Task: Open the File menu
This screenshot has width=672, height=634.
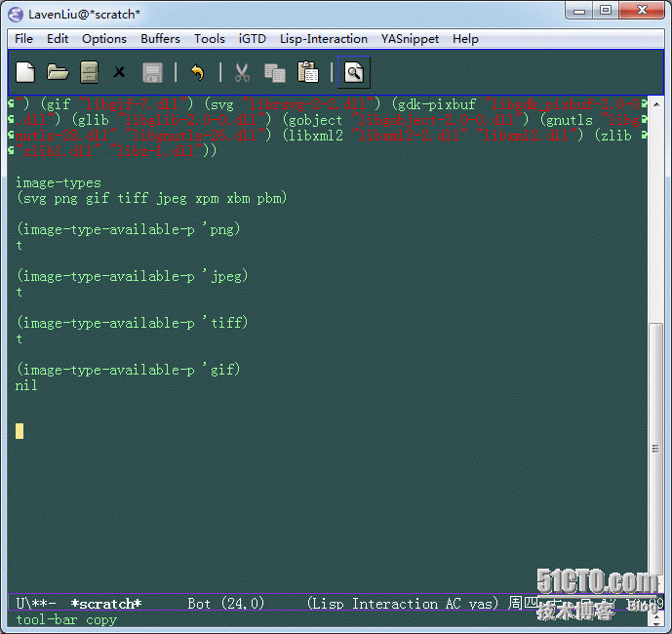Action: coord(23,39)
